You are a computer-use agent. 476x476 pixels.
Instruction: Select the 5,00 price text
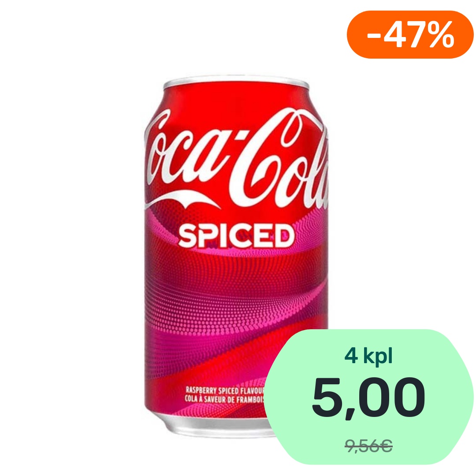click(368, 398)
